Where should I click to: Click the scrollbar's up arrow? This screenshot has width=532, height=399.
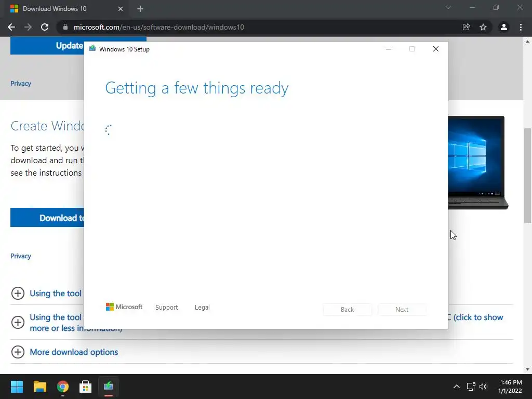click(x=527, y=42)
